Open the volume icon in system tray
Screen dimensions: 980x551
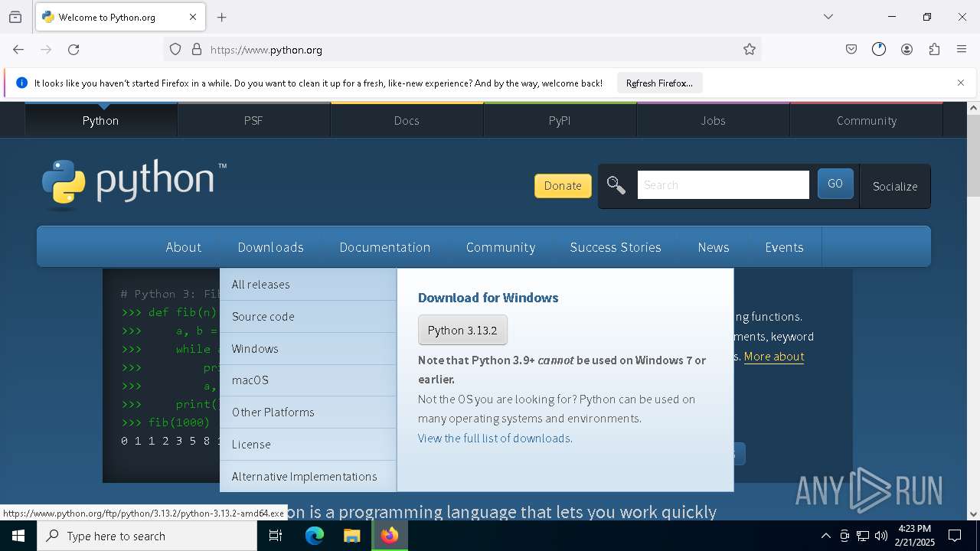(x=881, y=536)
